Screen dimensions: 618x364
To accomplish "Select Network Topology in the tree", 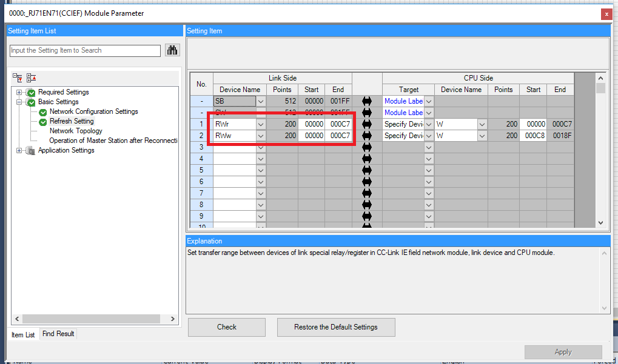I will point(76,131).
